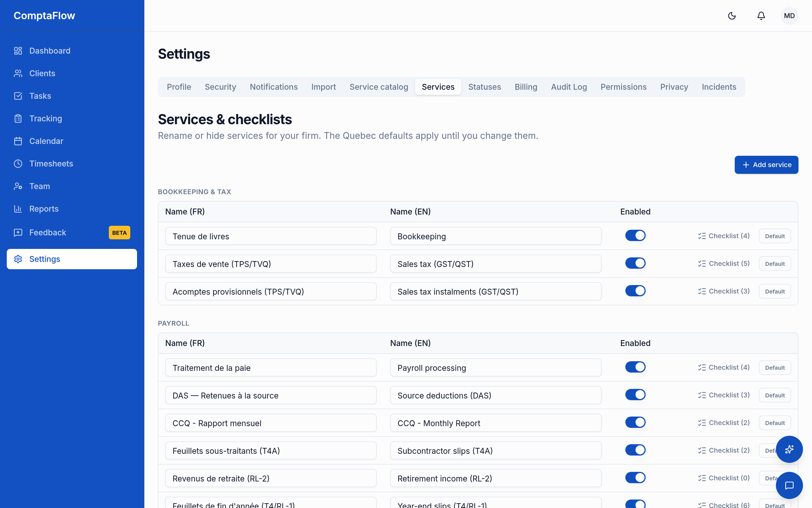Toggle Retirement income (RL-2) enabled switch
Image resolution: width=812 pixels, height=508 pixels.
point(635,478)
